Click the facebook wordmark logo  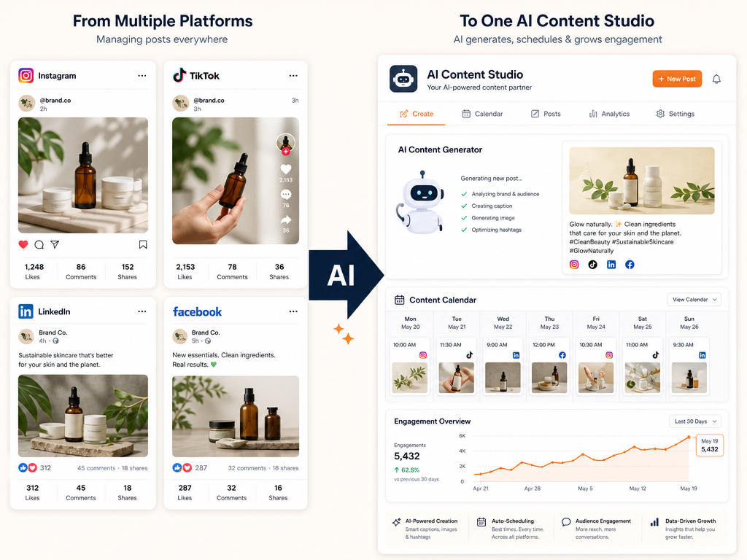(197, 312)
